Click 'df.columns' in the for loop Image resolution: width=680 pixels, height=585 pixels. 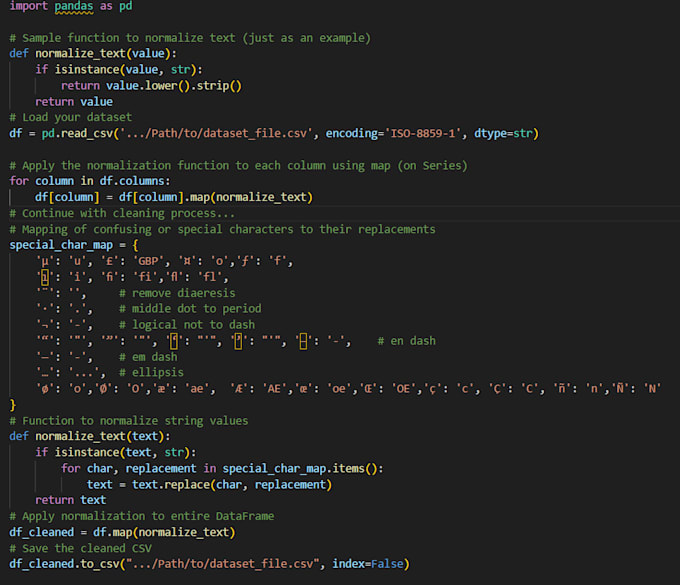point(132,181)
